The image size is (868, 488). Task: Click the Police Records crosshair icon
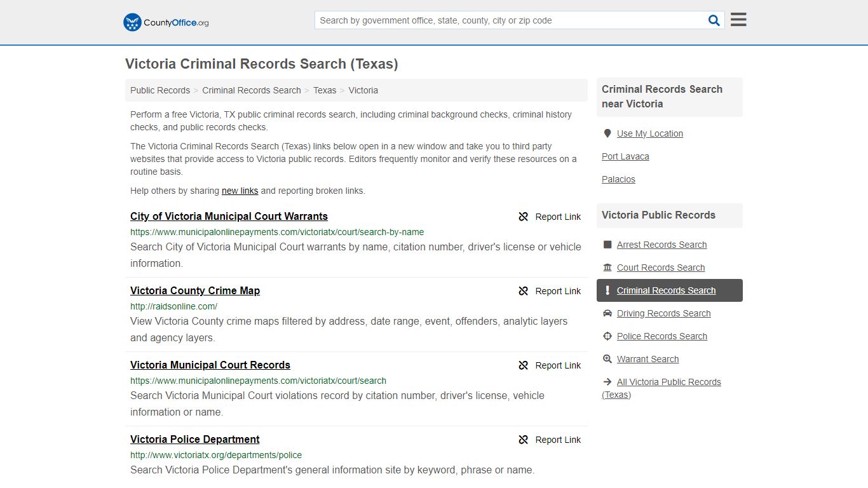[x=607, y=336]
